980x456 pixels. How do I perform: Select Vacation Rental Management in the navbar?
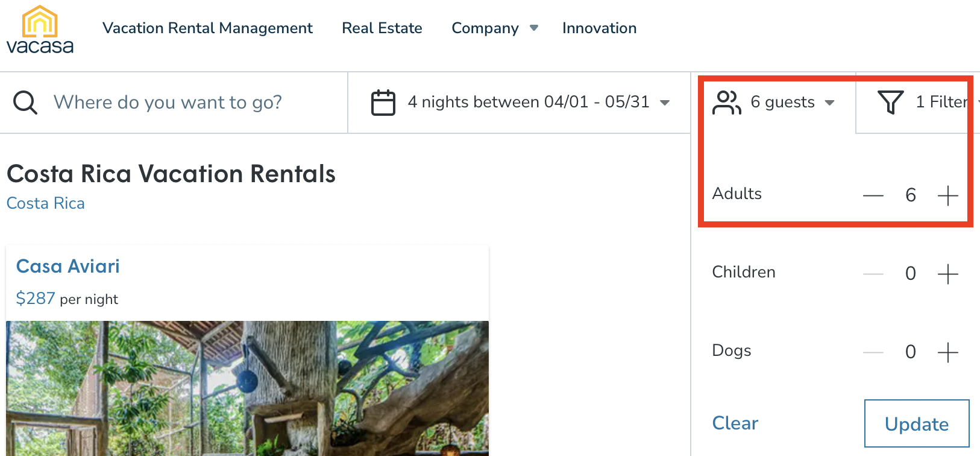tap(207, 28)
